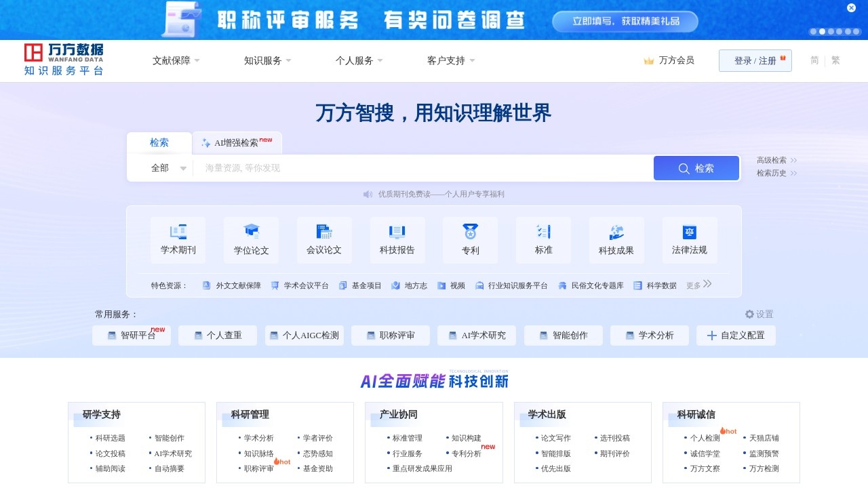Open the 知识服务 menu
868x488 pixels.
(262, 60)
